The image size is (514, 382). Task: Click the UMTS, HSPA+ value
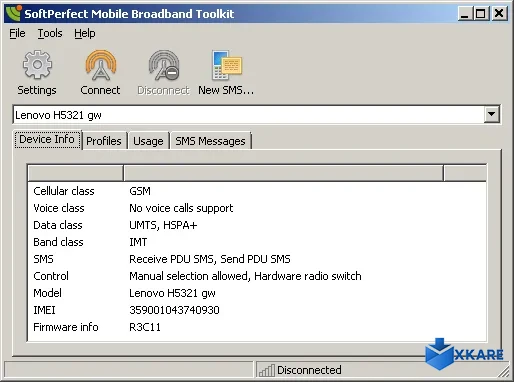pos(163,225)
